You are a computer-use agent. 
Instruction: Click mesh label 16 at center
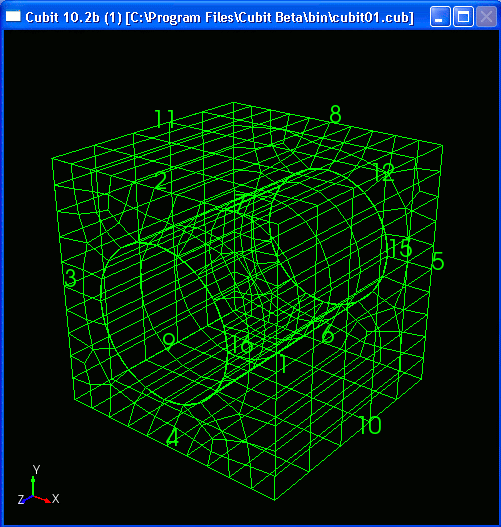pos(243,344)
